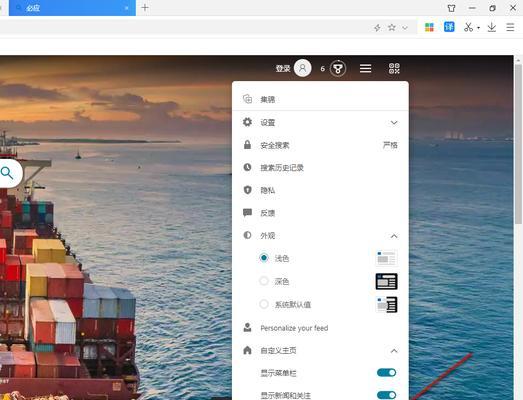Click Personalize your feed link

[294, 328]
